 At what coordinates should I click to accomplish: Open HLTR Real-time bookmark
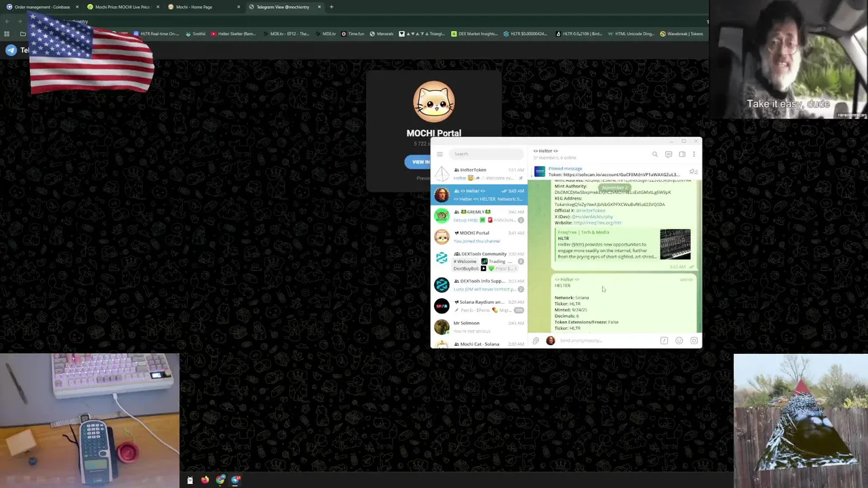(x=157, y=34)
